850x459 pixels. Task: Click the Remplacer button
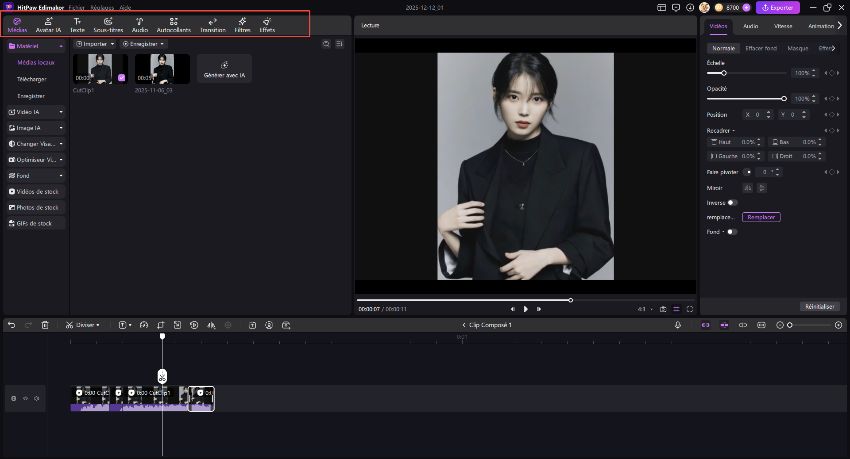click(x=761, y=217)
